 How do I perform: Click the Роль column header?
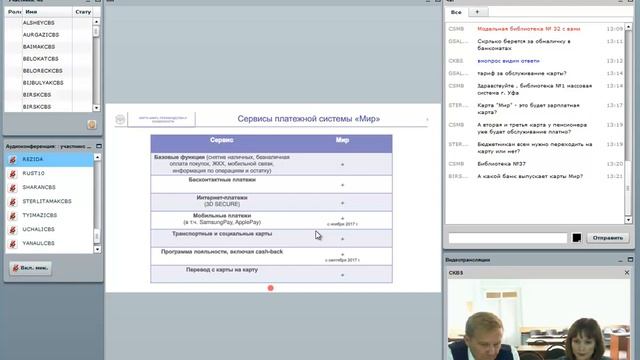click(x=13, y=12)
